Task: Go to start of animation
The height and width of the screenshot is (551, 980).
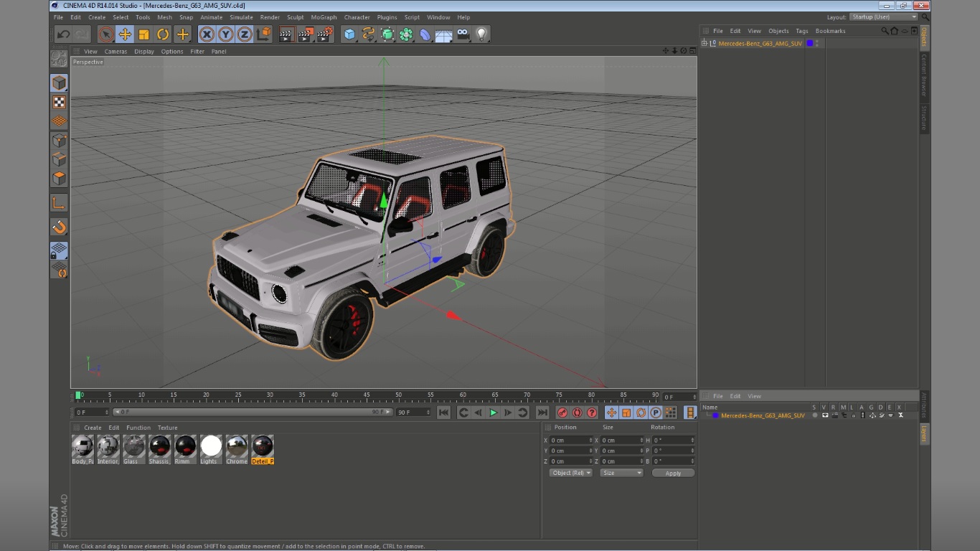Action: [443, 413]
